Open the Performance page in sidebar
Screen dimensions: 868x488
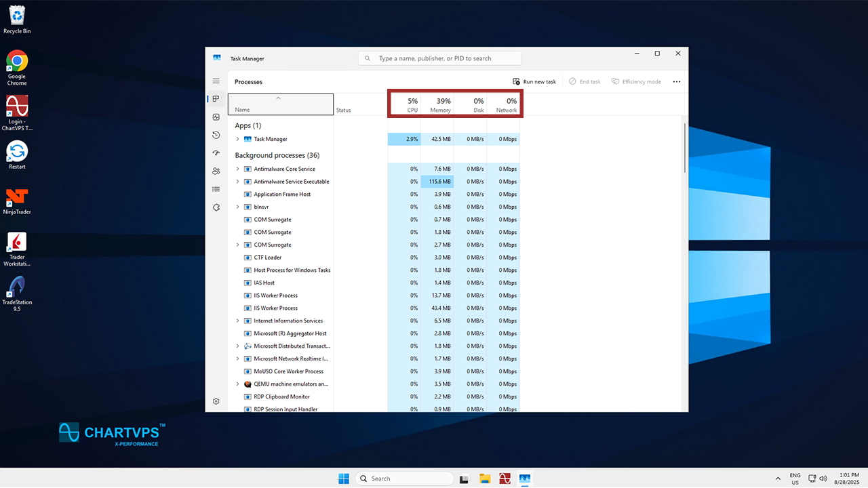216,117
